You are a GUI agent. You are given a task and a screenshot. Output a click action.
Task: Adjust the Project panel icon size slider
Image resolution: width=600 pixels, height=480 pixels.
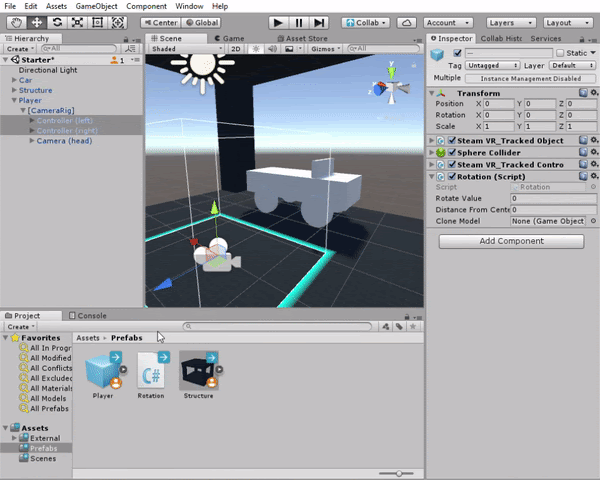[398, 473]
